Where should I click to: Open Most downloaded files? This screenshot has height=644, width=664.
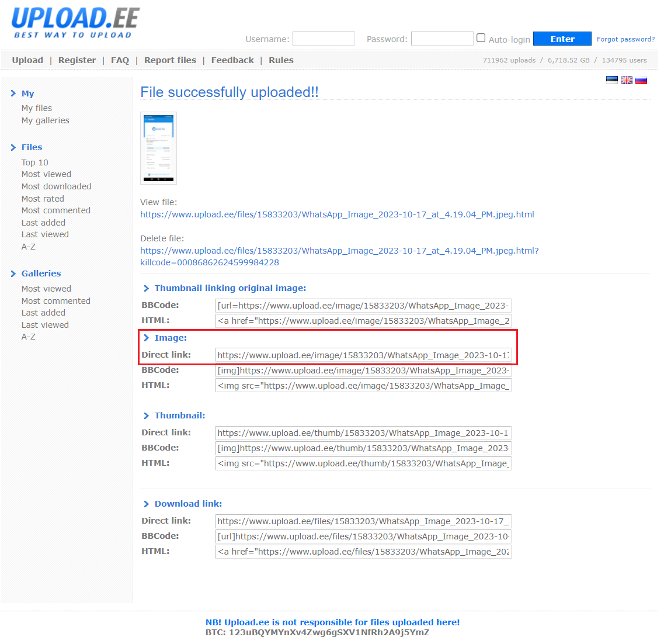(56, 186)
